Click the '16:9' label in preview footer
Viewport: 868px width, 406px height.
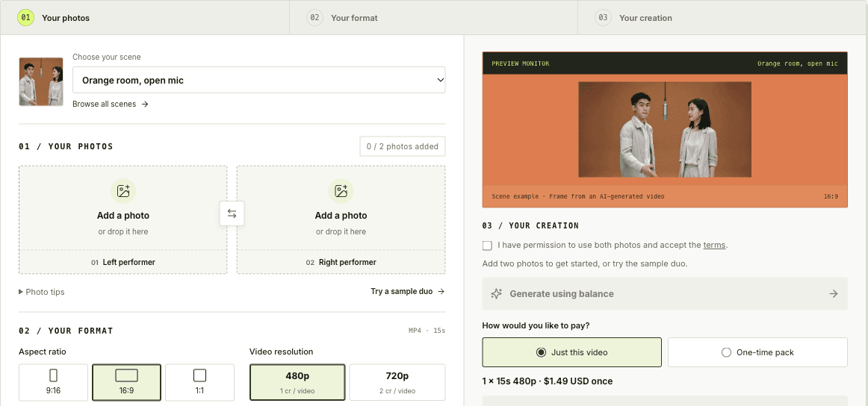click(831, 196)
